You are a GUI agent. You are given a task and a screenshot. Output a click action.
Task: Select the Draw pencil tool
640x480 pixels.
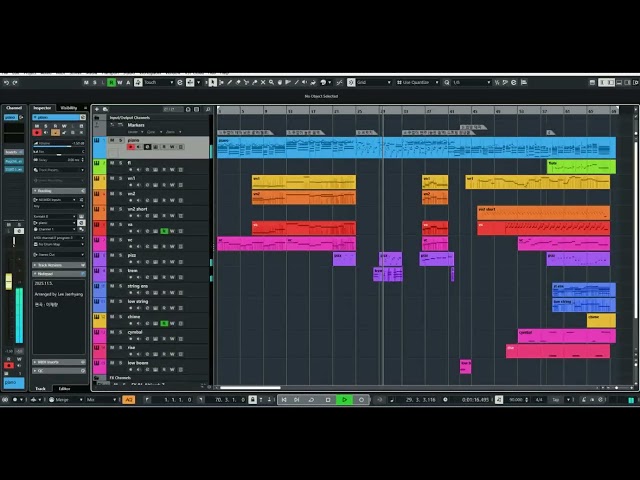click(229, 82)
